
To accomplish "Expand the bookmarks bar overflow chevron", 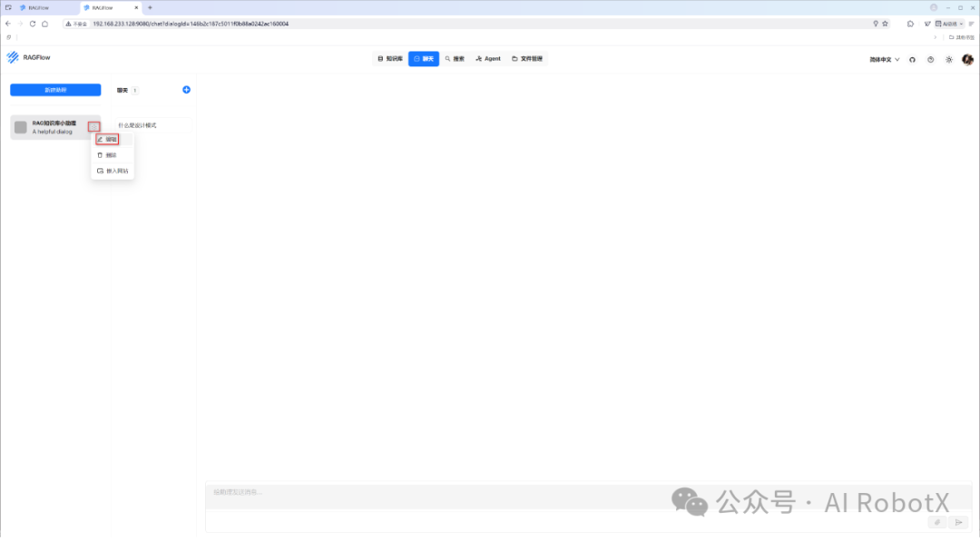I will (x=936, y=37).
